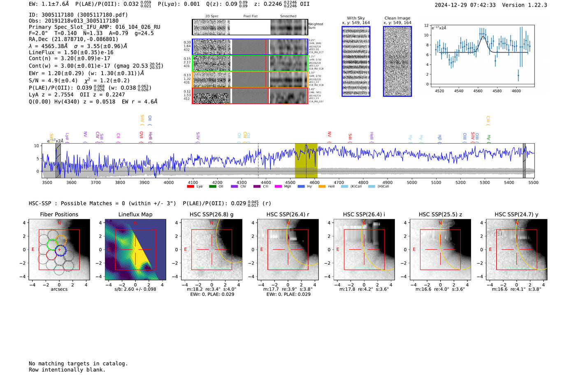Click the (H)CaII legend swatch
This screenshot has width=576, height=392.
[x=372, y=186]
